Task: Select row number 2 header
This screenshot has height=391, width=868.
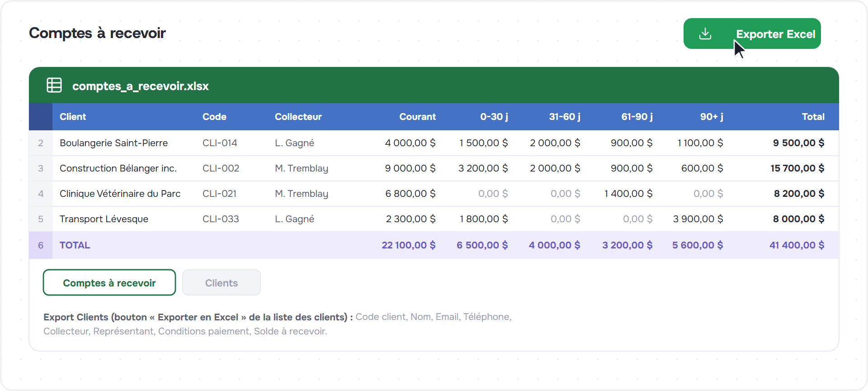Action: pos(41,143)
